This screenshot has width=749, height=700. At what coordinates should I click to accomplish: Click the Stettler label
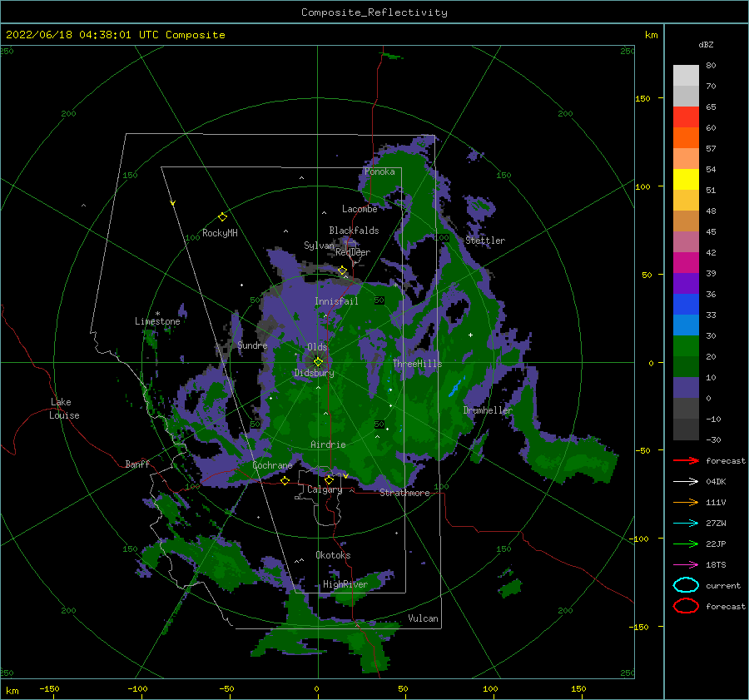[485, 241]
